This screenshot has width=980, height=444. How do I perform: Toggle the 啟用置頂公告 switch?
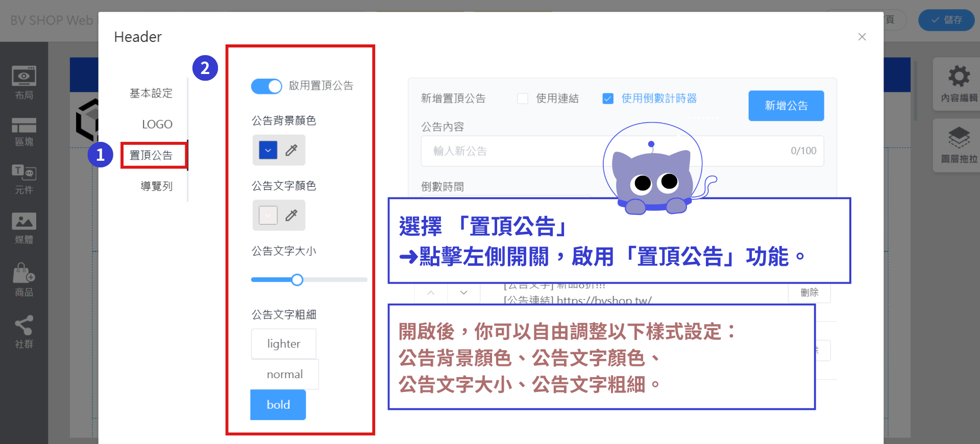pyautogui.click(x=266, y=86)
